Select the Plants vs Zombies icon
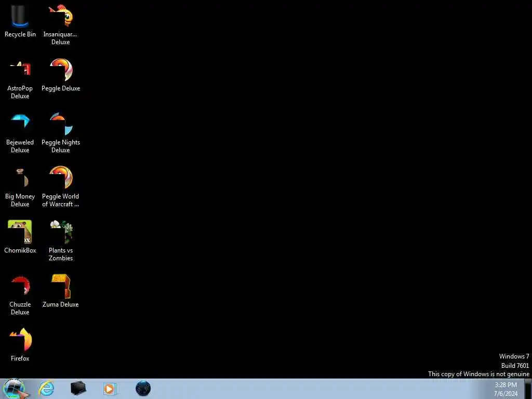The height and width of the screenshot is (399, 532). 61,232
